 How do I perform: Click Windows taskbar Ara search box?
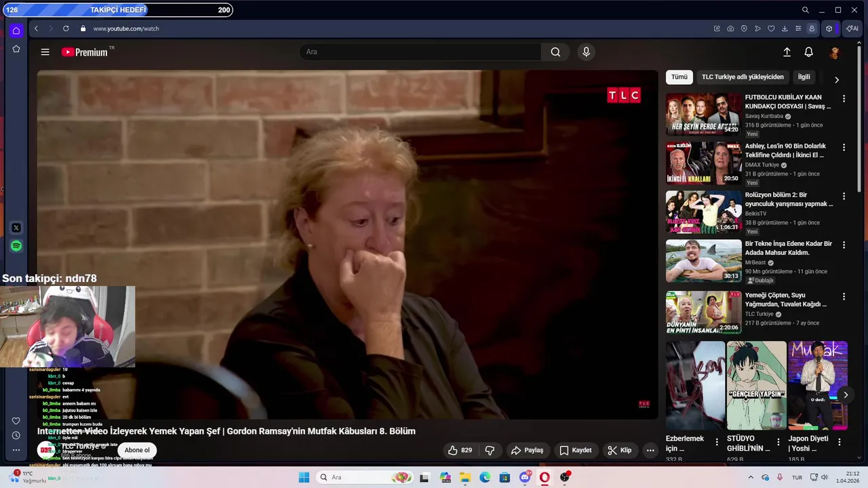tap(365, 477)
